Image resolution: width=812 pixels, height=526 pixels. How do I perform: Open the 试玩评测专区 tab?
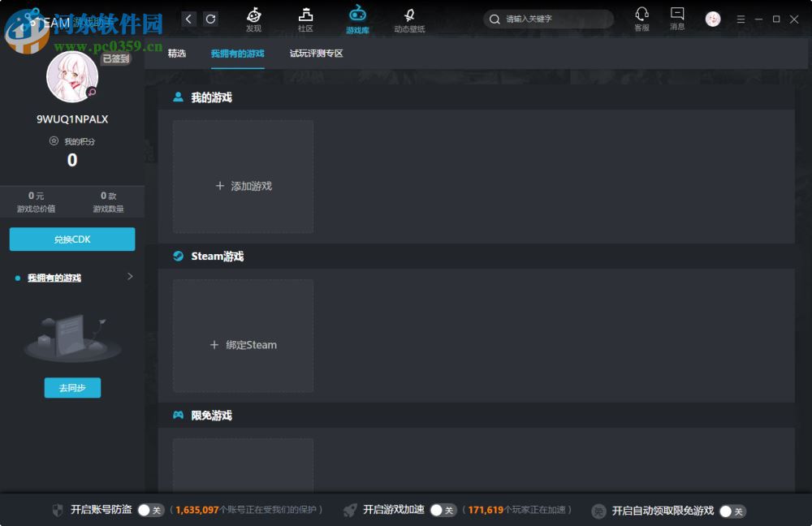(317, 53)
